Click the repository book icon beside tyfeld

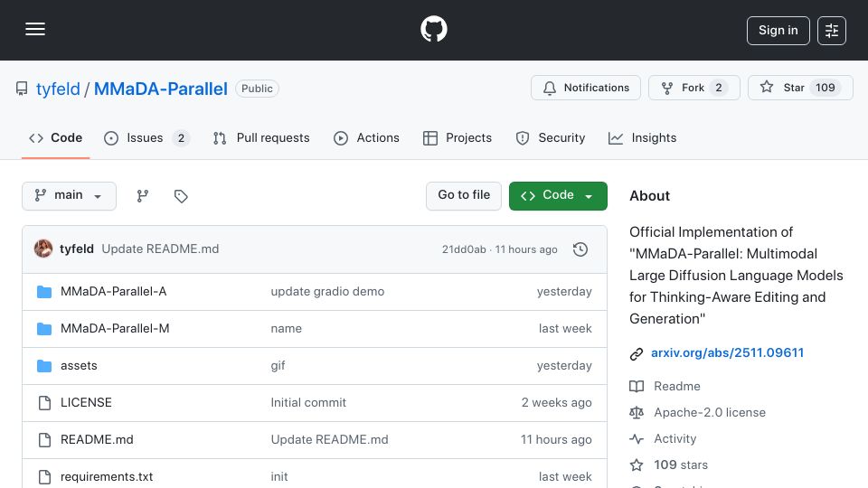pos(22,89)
